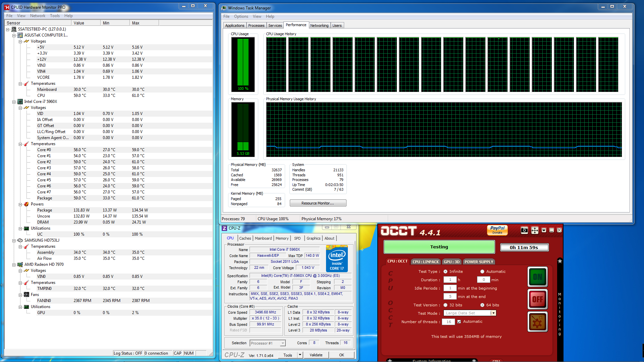Click the ASUSTeK Voltages lightning icon
This screenshot has height=362, width=644.
click(x=26, y=41)
